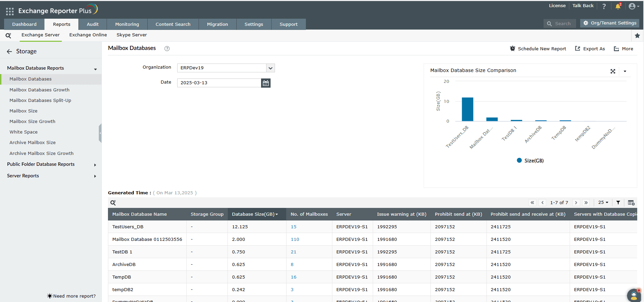
Task: Click the help question mark in header
Action: coord(604,6)
